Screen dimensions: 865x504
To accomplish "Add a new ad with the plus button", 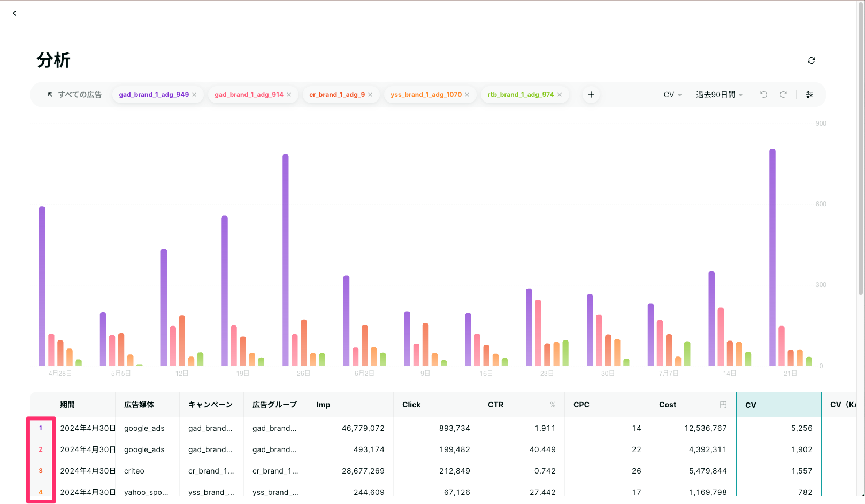I will 591,95.
